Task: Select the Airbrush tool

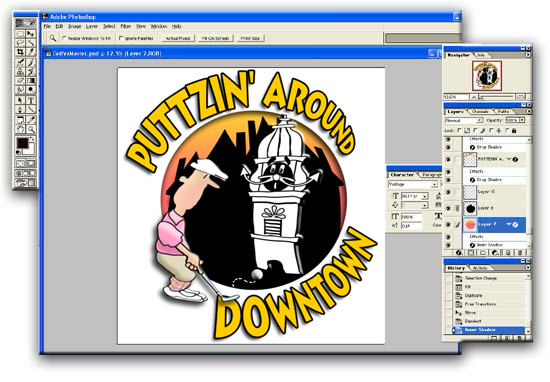Action: pyautogui.click(x=20, y=63)
